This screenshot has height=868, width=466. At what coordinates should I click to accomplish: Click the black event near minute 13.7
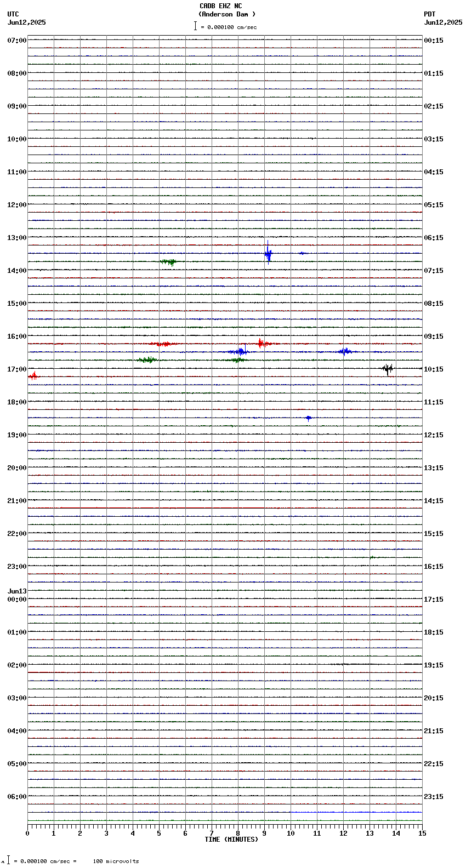pyautogui.click(x=388, y=369)
